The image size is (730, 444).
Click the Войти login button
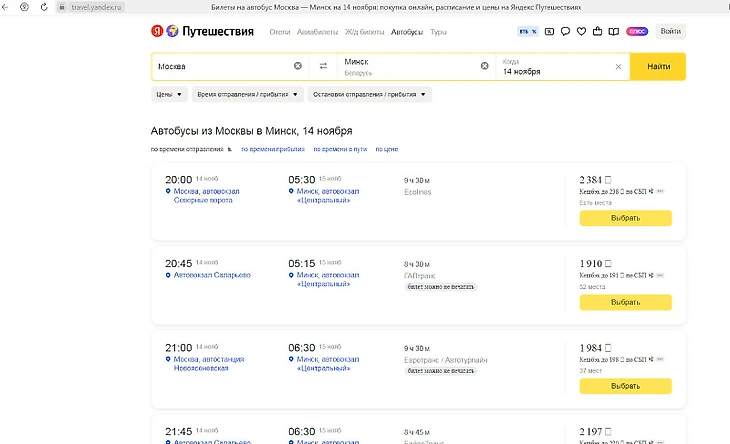(670, 31)
